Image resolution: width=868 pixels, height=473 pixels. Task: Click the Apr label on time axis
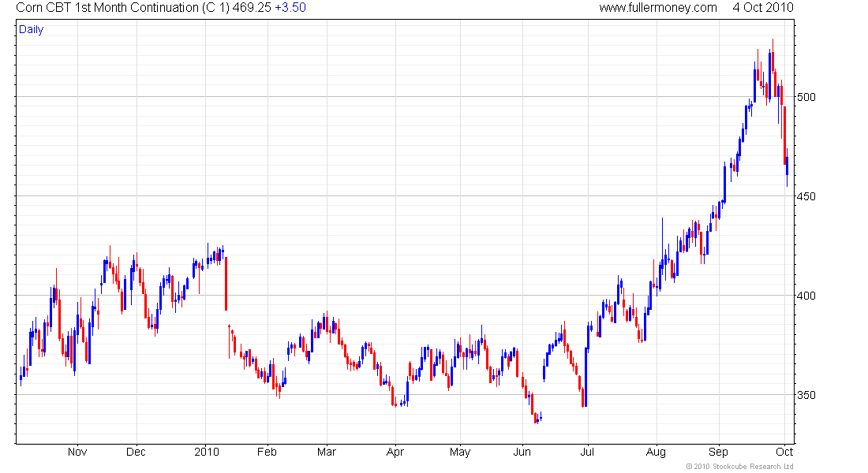pos(395,452)
